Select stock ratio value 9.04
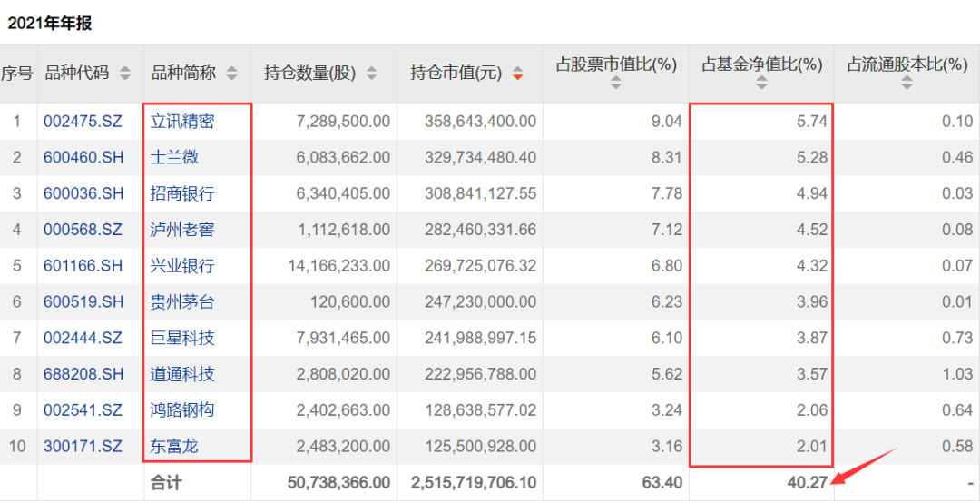The height and width of the screenshot is (503, 980). 667,122
